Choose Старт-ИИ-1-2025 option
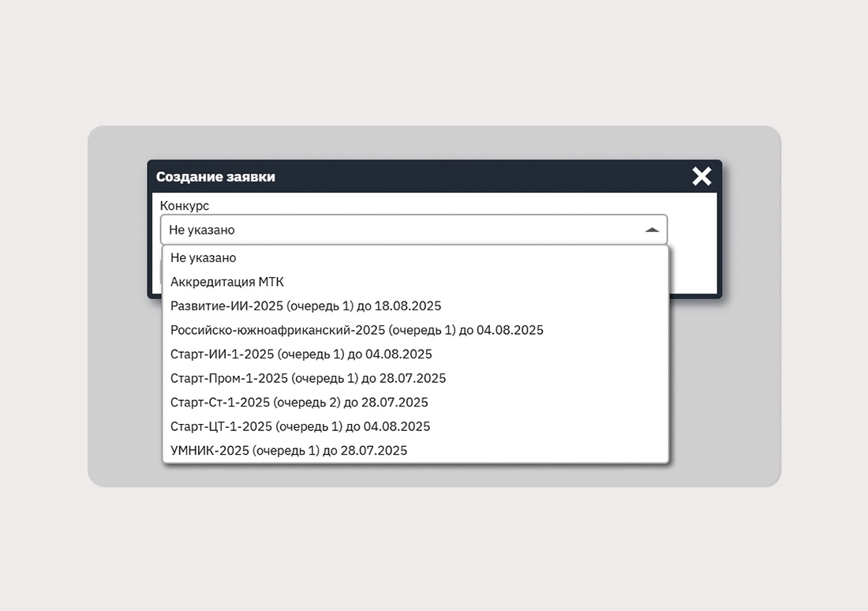Image resolution: width=868 pixels, height=611 pixels. (x=301, y=354)
